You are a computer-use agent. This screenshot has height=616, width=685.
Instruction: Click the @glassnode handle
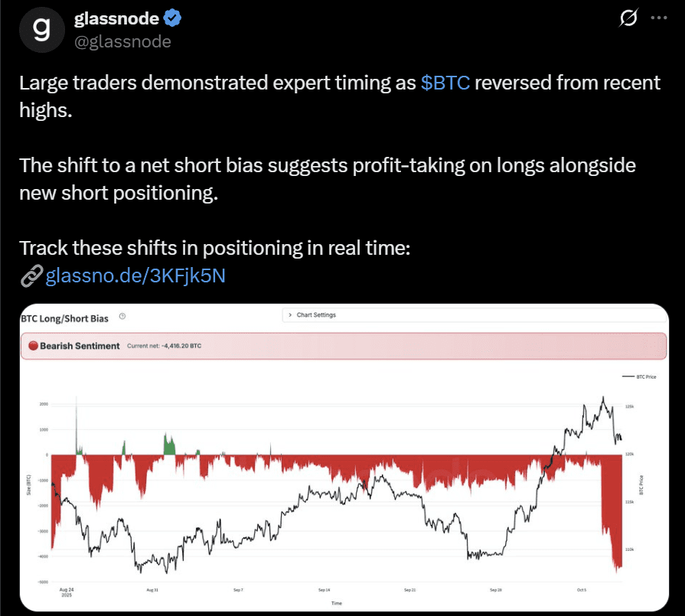tap(122, 41)
